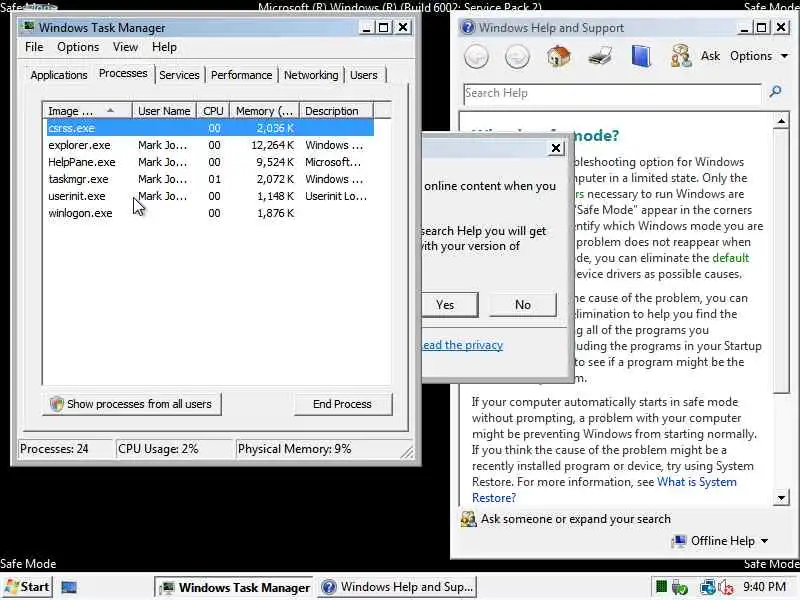Viewport: 800px width, 600px height.
Task: Select the winlogon.exe process row
Action: [x=210, y=213]
